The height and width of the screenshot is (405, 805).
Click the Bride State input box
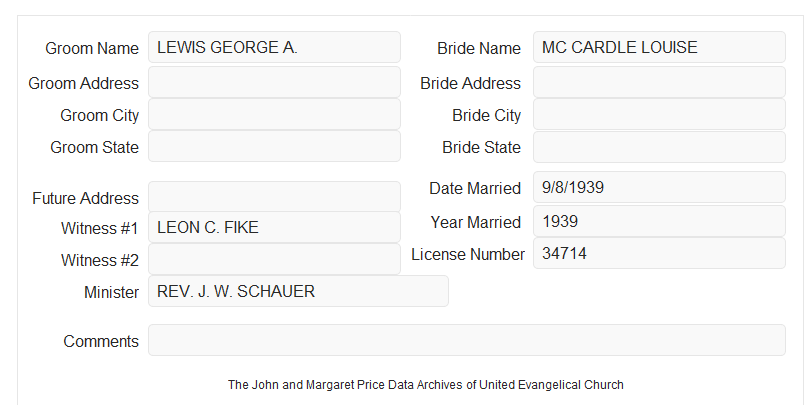659,147
